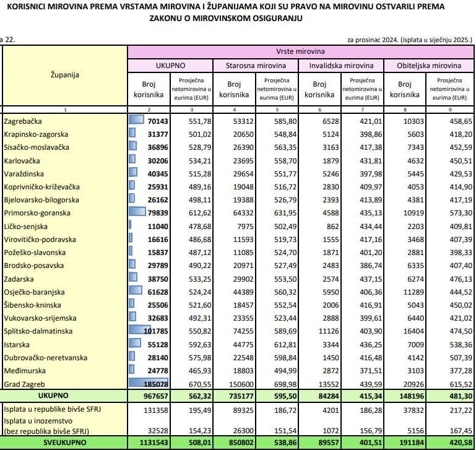
Task: Select the Starosna mirovina column header
Action: (255, 65)
